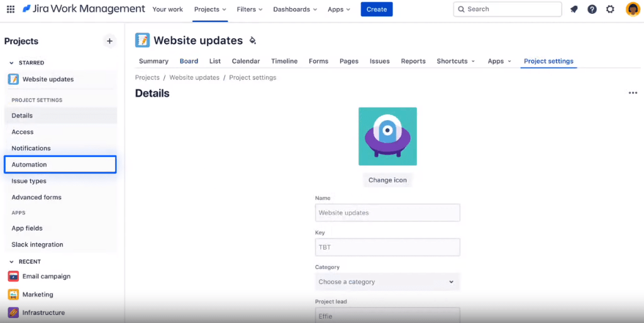Switch to the Pages tab
This screenshot has width=644, height=323.
tap(348, 61)
